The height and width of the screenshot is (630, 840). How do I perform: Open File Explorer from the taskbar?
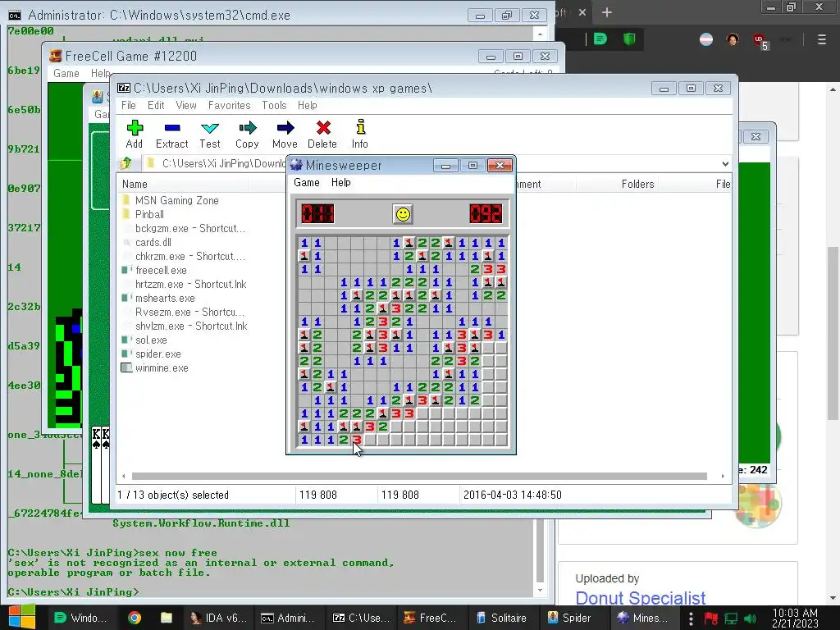[x=167, y=618]
